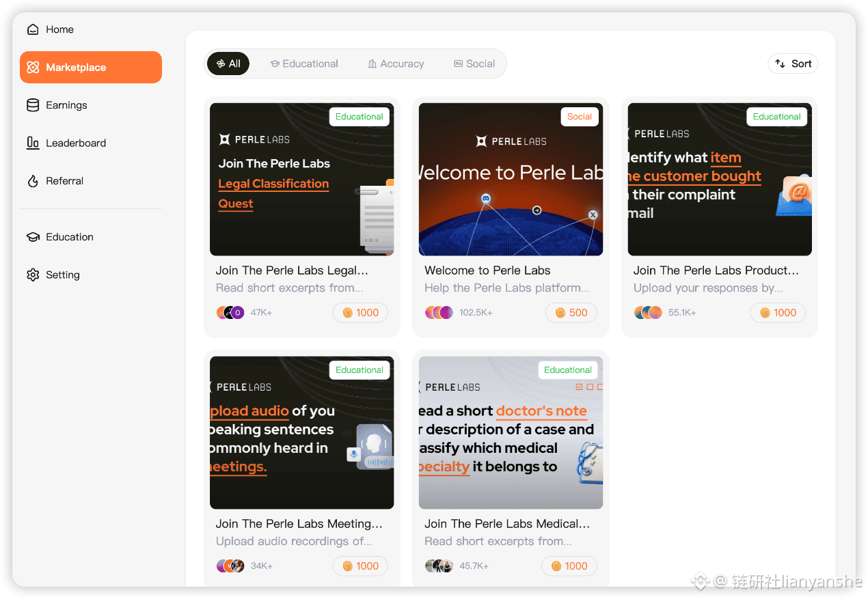Click the icon inside the All filter

pos(221,64)
